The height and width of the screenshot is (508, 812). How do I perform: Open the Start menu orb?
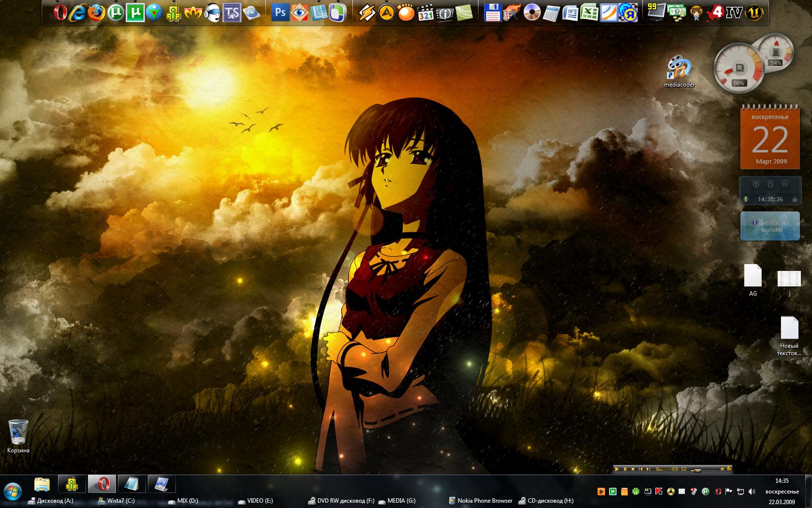13,492
